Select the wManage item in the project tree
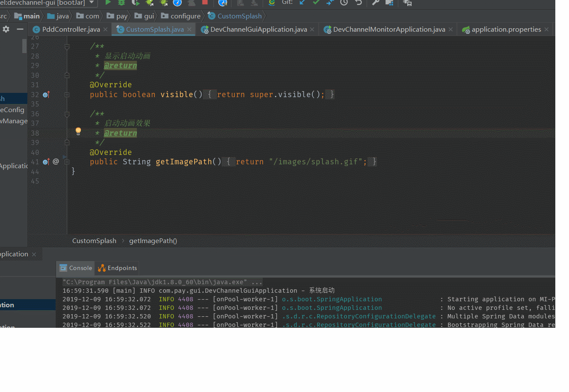The height and width of the screenshot is (392, 569). click(14, 121)
